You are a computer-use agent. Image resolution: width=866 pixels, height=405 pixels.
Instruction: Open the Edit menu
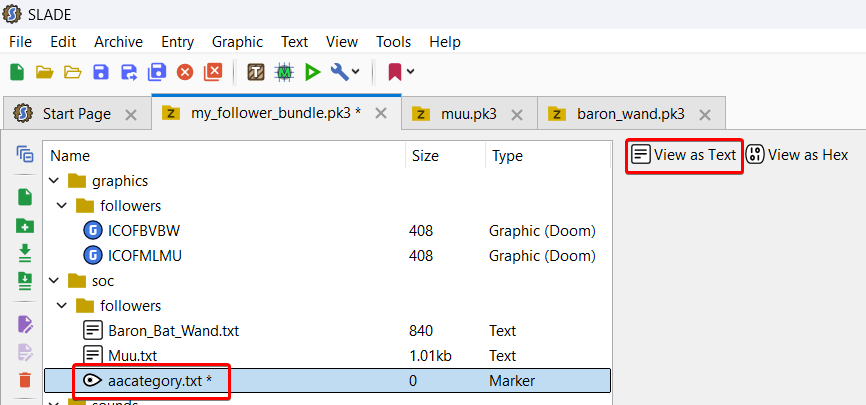click(63, 42)
